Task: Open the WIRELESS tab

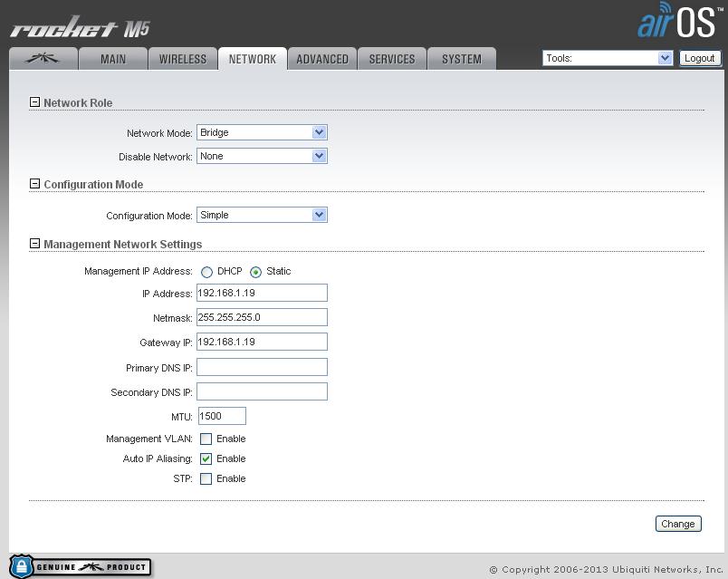Action: click(x=183, y=59)
